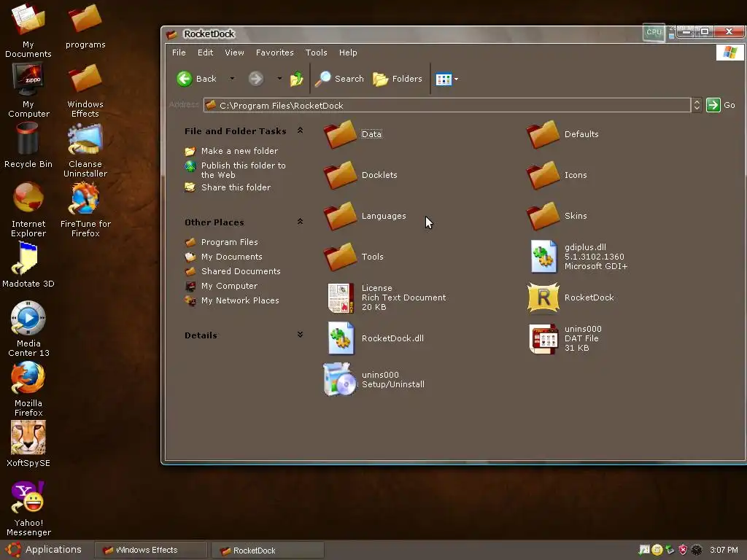
Task: Go to Shared Documents in Other Places
Action: 241,271
